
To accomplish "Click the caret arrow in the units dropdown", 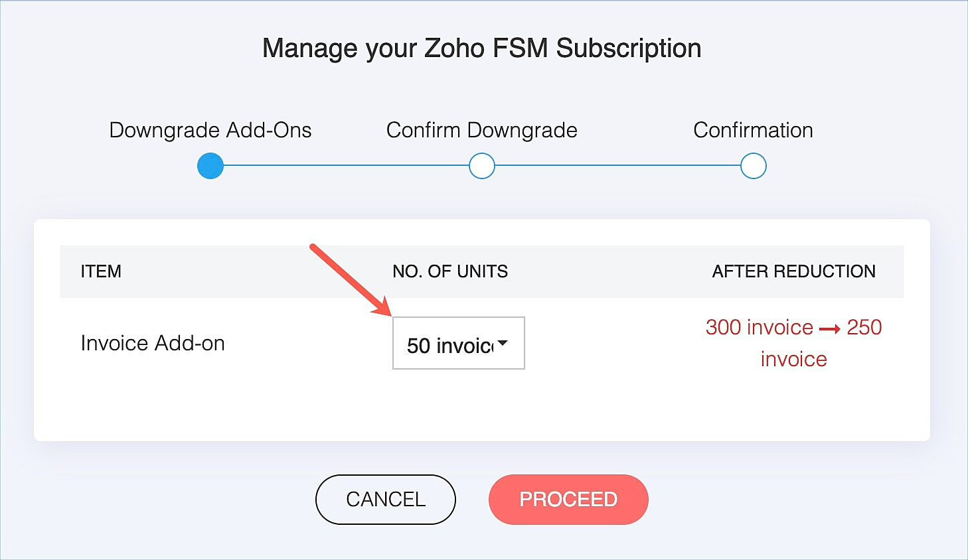I will [x=503, y=344].
